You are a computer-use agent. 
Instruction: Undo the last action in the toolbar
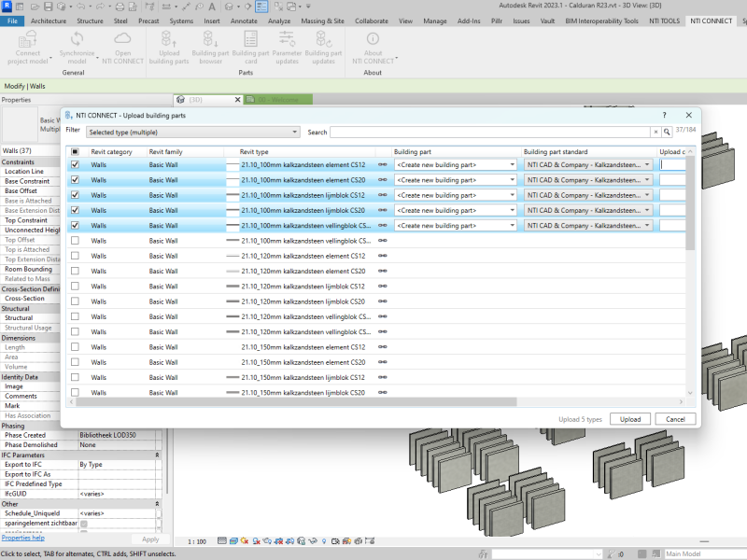coord(80,7)
